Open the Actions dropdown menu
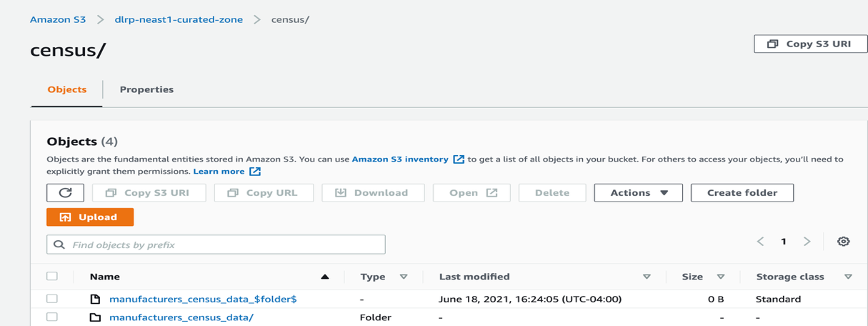868x326 pixels. tap(638, 193)
